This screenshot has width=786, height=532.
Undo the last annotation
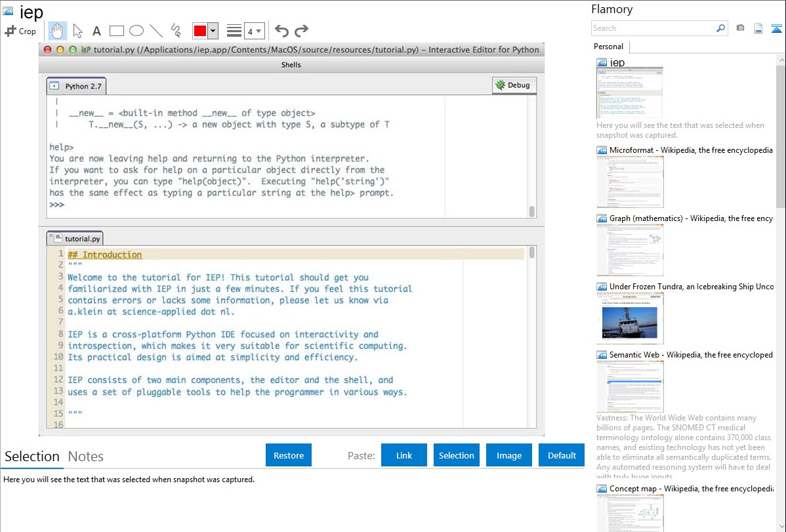pos(281,31)
